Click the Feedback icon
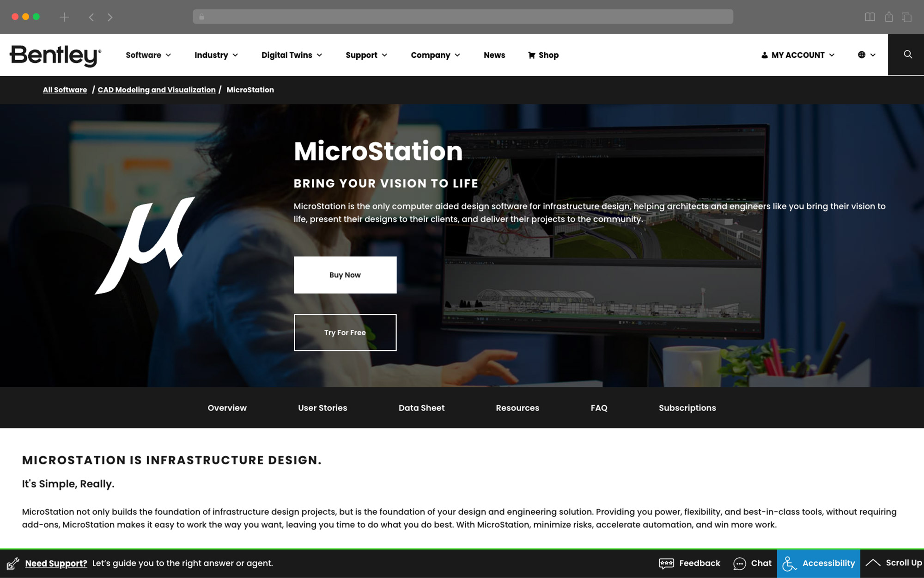The width and height of the screenshot is (924, 578). (x=666, y=563)
